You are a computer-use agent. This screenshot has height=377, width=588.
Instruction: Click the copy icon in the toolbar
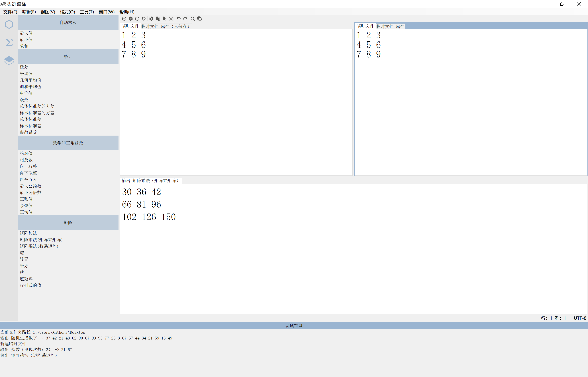(x=158, y=19)
